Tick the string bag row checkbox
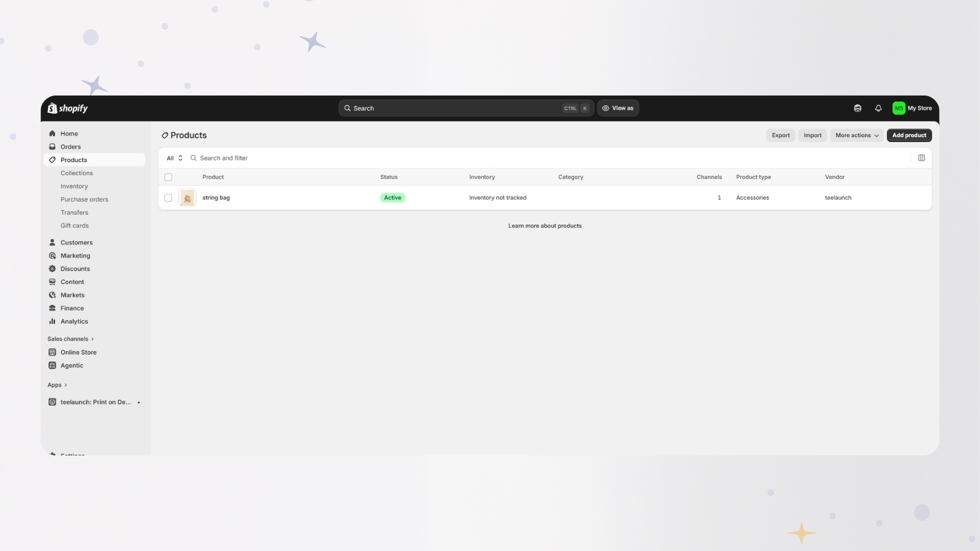Viewport: 980px width, 551px height. tap(168, 198)
